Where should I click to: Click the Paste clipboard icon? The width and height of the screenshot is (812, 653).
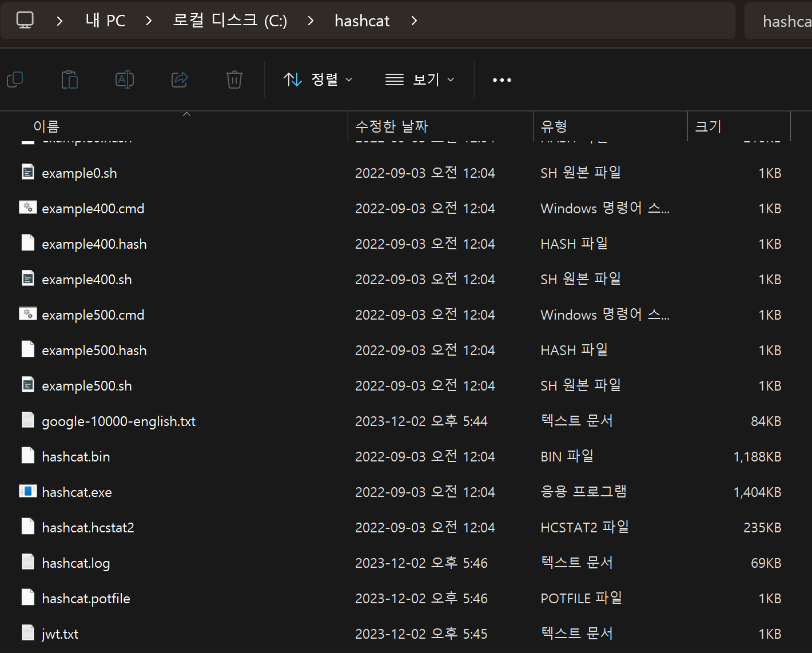pos(70,79)
